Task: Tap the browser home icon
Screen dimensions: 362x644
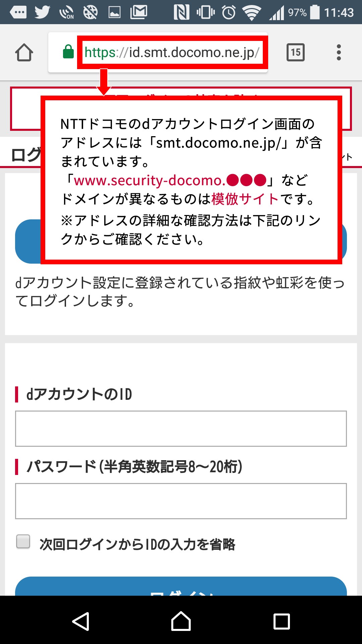Action: 24,52
